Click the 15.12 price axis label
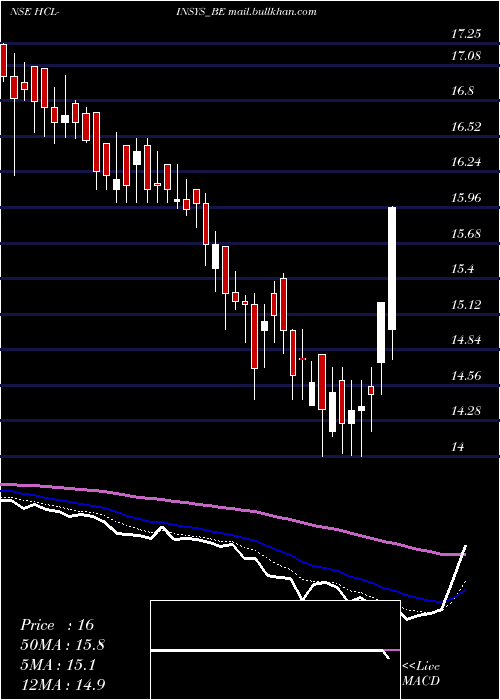The width and height of the screenshot is (500, 700). pyautogui.click(x=467, y=304)
